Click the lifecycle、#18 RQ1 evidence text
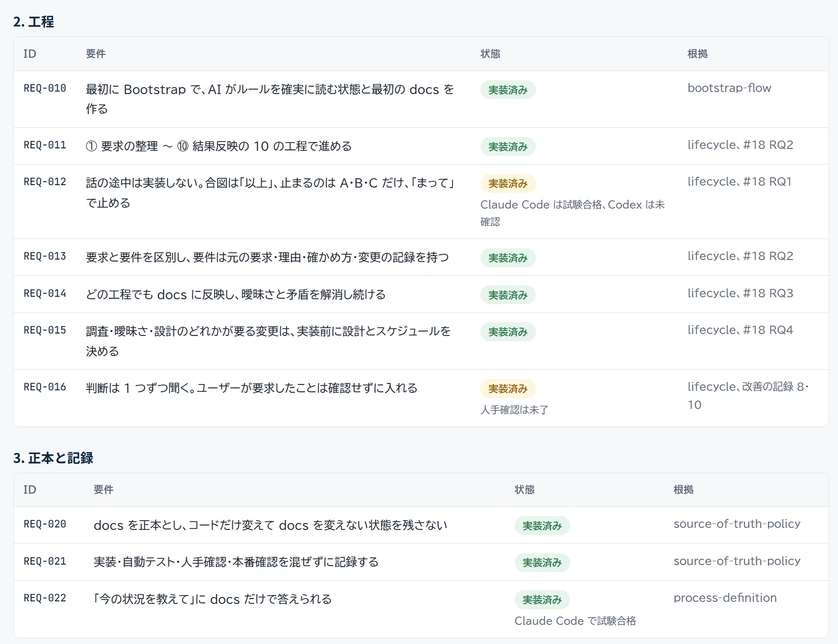 [740, 182]
